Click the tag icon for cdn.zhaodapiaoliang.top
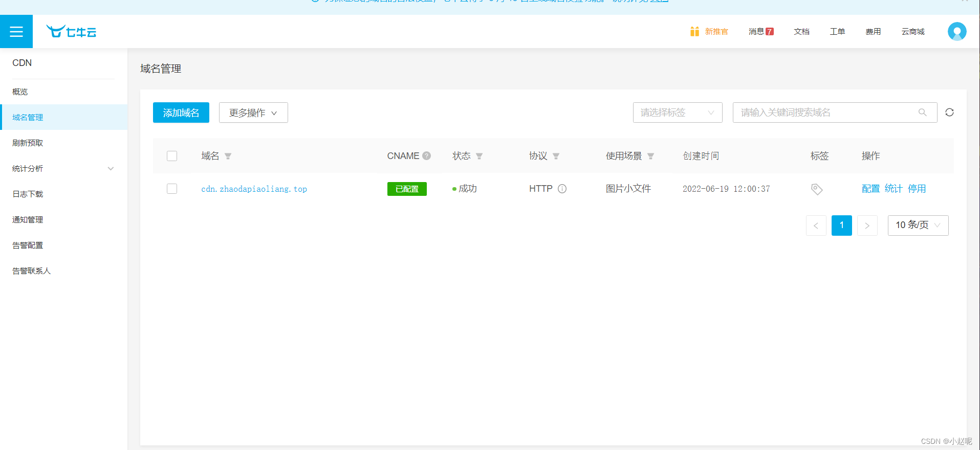 [817, 189]
